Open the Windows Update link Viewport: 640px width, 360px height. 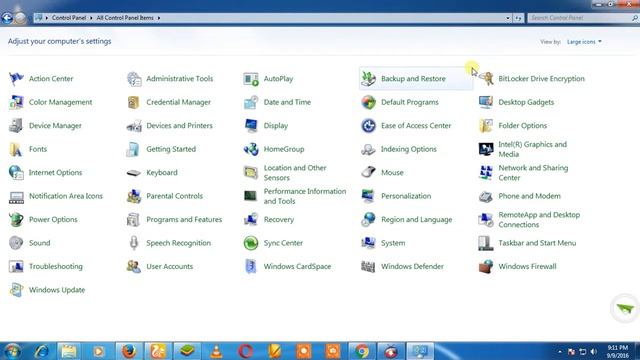click(57, 290)
